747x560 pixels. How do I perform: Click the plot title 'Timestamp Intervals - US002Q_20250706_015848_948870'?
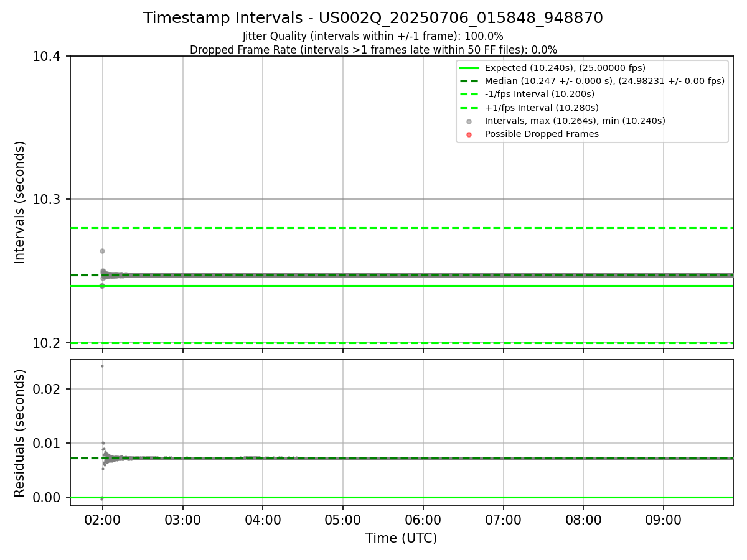373,18
